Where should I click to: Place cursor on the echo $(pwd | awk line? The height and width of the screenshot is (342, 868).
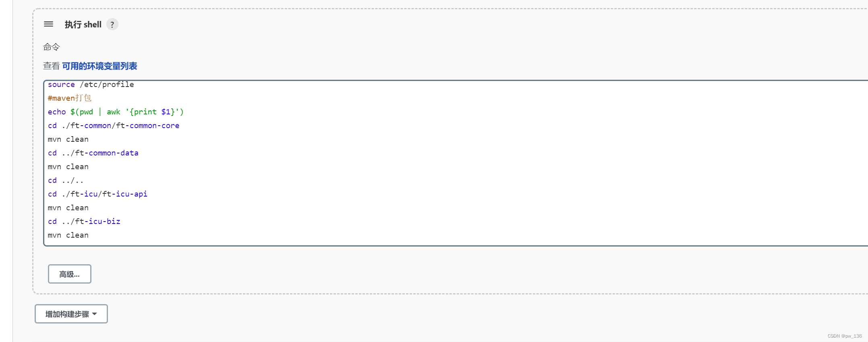coord(116,112)
